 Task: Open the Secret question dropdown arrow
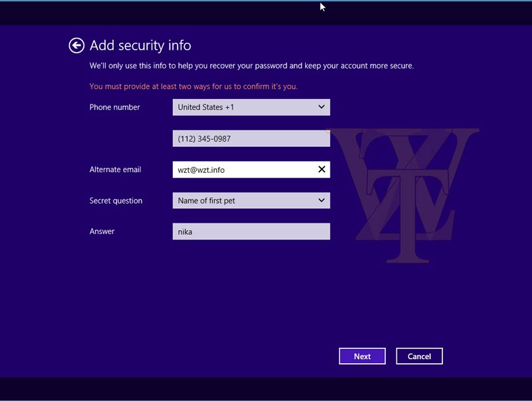321,200
